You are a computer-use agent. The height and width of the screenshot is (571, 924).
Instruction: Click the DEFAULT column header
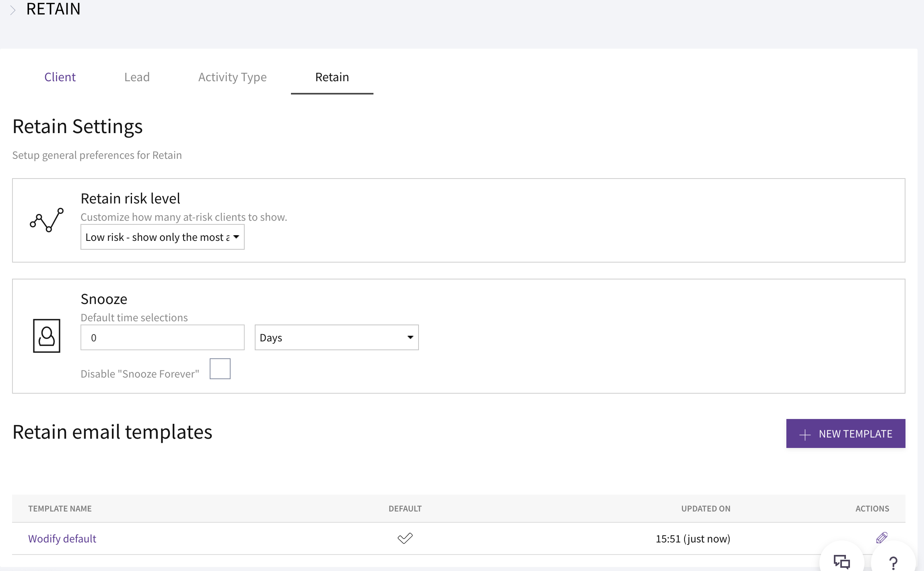405,508
